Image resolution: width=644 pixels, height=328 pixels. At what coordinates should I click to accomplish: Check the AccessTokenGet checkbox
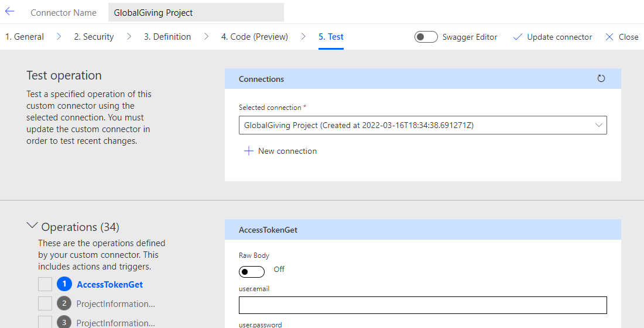coord(45,284)
